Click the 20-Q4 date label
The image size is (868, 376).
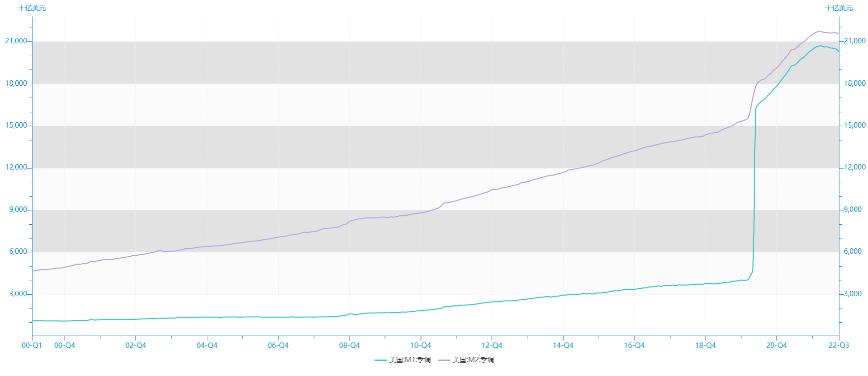point(776,345)
